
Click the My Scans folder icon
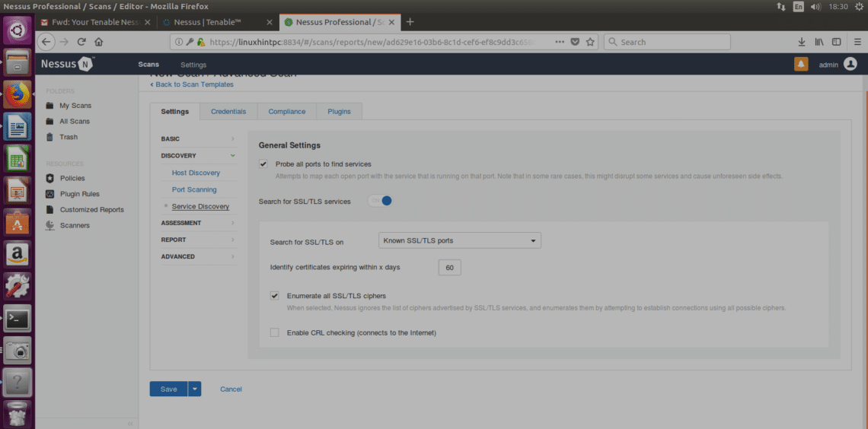(x=49, y=106)
